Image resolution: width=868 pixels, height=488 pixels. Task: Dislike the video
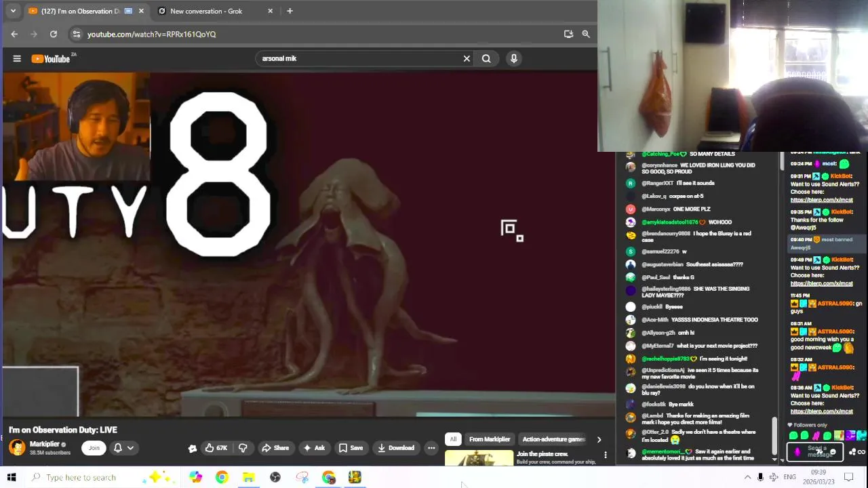coord(243,447)
